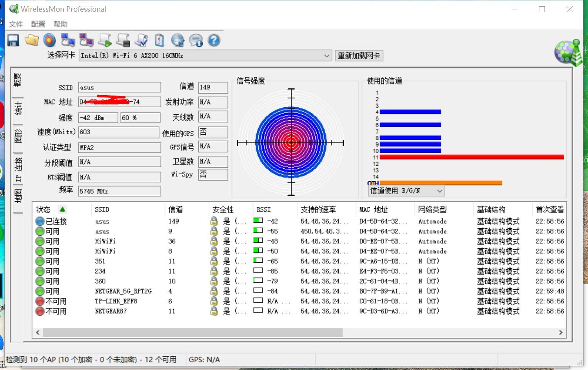
Task: Click the scroll with green play icon
Action: tap(105, 40)
